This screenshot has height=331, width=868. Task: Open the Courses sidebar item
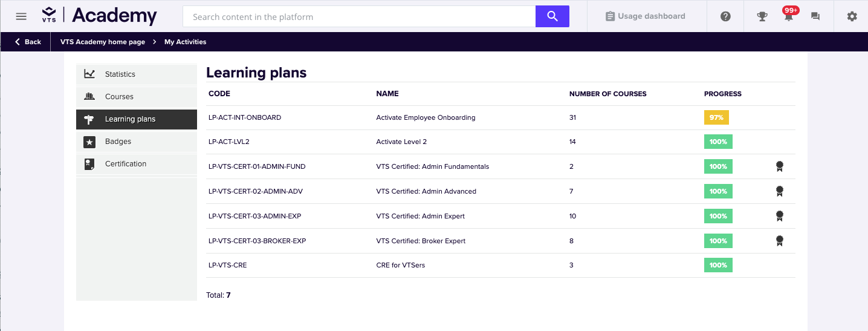119,97
